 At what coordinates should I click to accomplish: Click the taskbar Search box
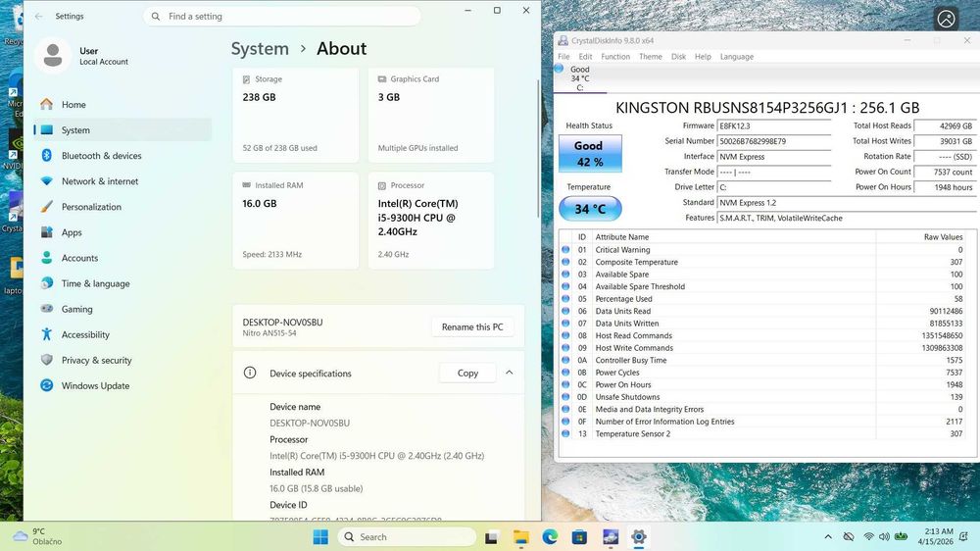tap(407, 537)
